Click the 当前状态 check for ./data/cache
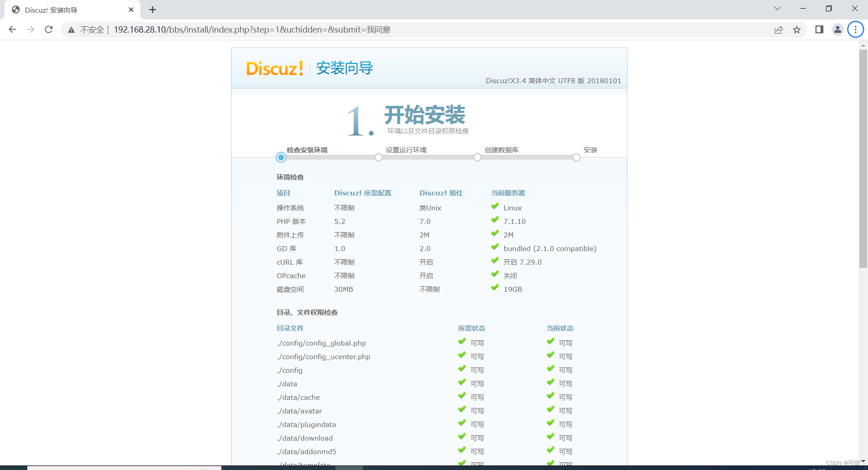This screenshot has width=868, height=470. [x=550, y=396]
